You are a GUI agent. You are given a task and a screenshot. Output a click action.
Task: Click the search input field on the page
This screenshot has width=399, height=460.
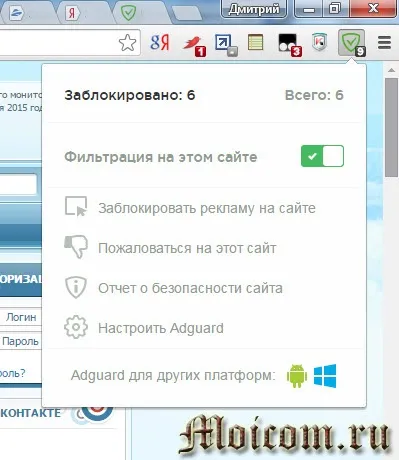pos(18,184)
